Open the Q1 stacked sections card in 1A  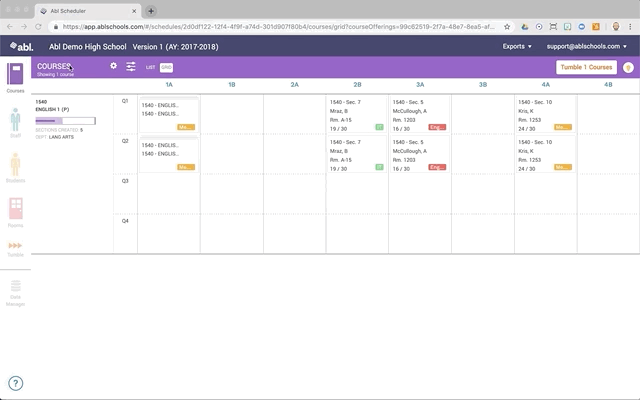coord(169,115)
